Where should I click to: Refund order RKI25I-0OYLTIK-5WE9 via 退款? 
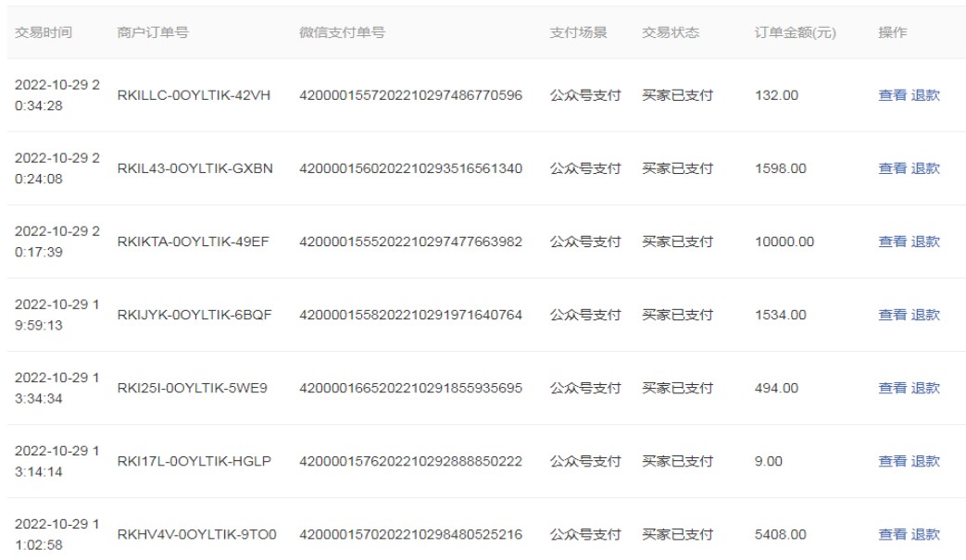(925, 388)
